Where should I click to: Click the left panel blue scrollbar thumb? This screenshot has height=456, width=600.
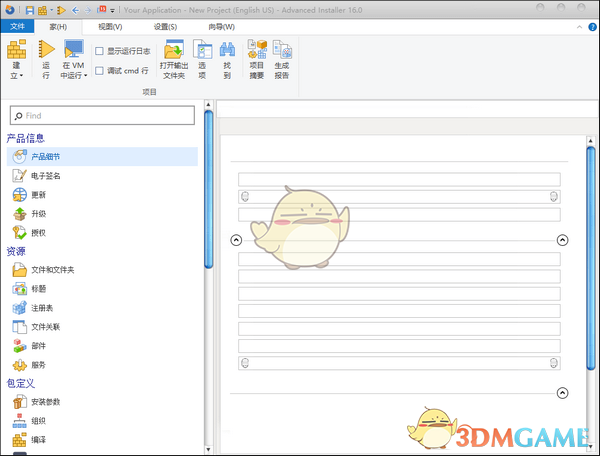[x=209, y=189]
